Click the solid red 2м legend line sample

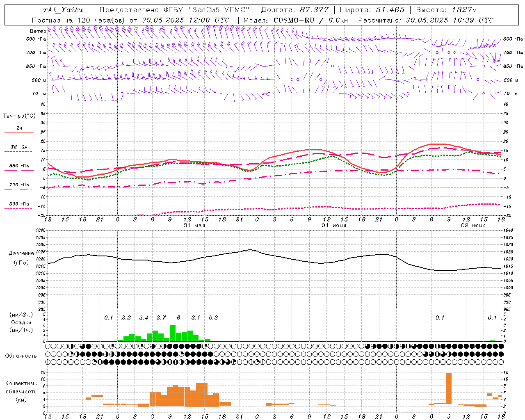[19, 133]
